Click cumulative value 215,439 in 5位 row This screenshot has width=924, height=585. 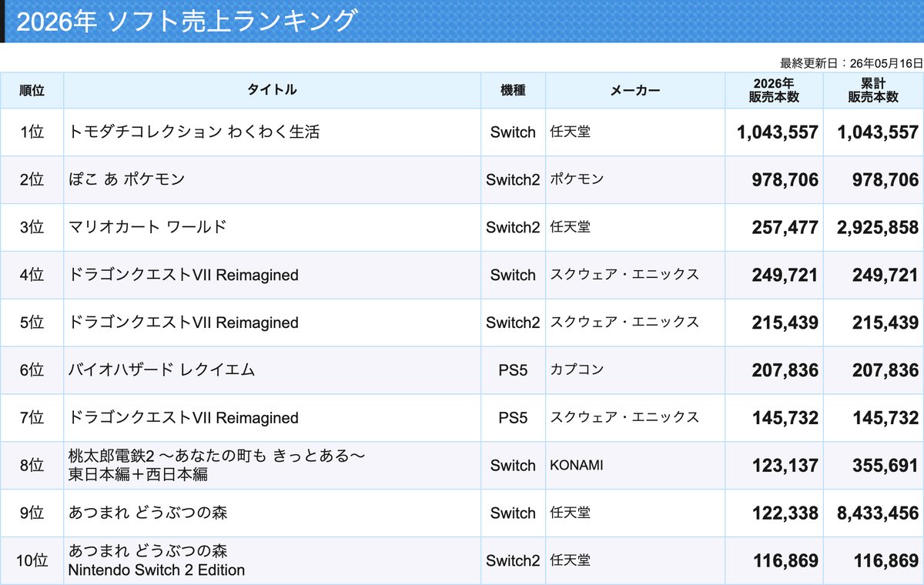[x=885, y=323]
